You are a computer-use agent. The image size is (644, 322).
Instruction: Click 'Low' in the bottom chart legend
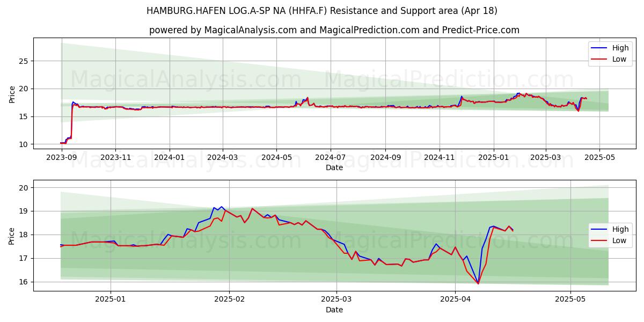619,240
